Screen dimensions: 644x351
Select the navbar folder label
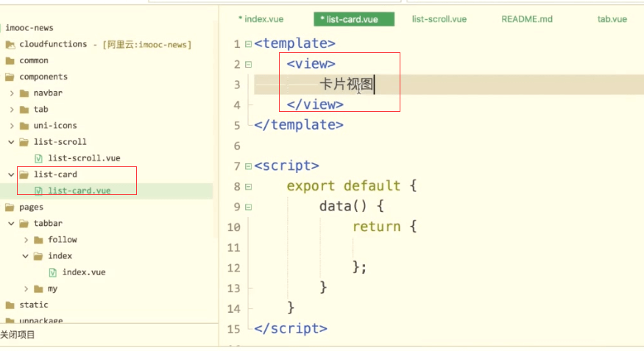click(x=48, y=93)
